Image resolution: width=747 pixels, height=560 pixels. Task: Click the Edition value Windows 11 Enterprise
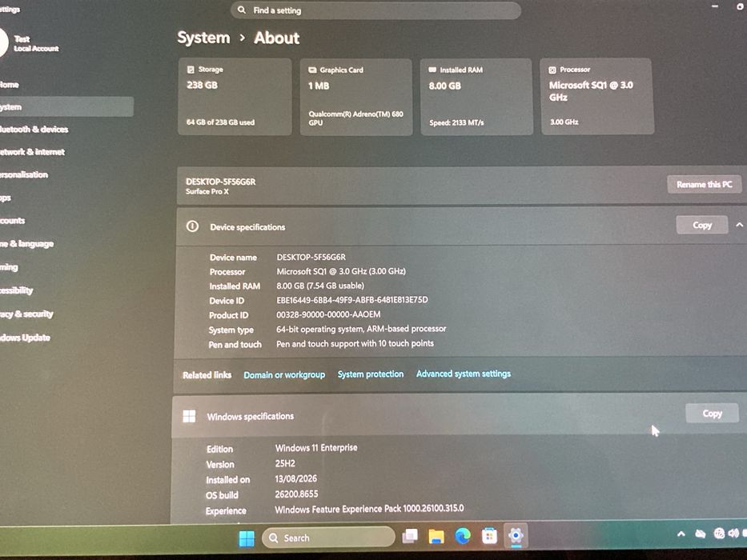click(316, 448)
